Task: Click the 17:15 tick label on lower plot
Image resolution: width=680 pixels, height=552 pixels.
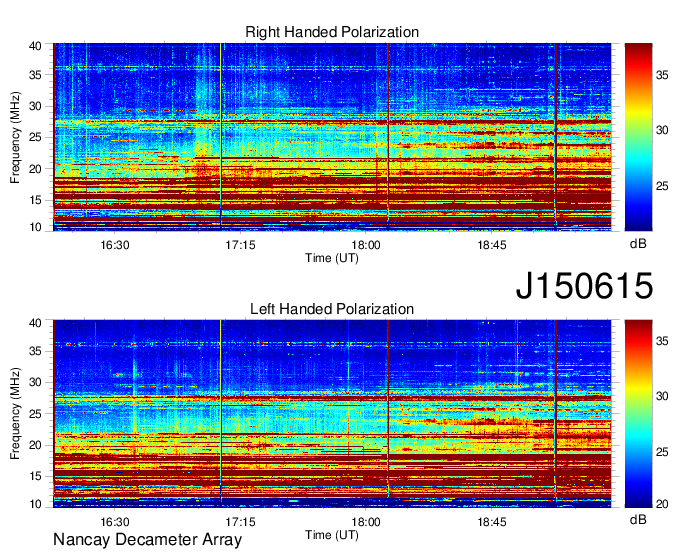Action: [240, 522]
